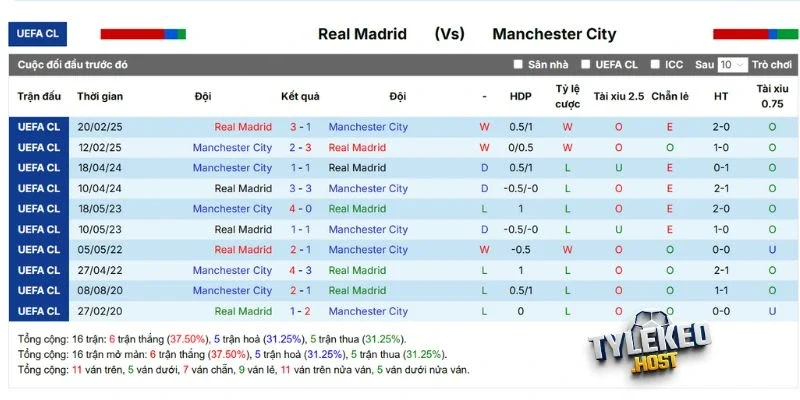This screenshot has height=400, width=800.
Task: Check the ICC filter box
Action: pyautogui.click(x=655, y=65)
